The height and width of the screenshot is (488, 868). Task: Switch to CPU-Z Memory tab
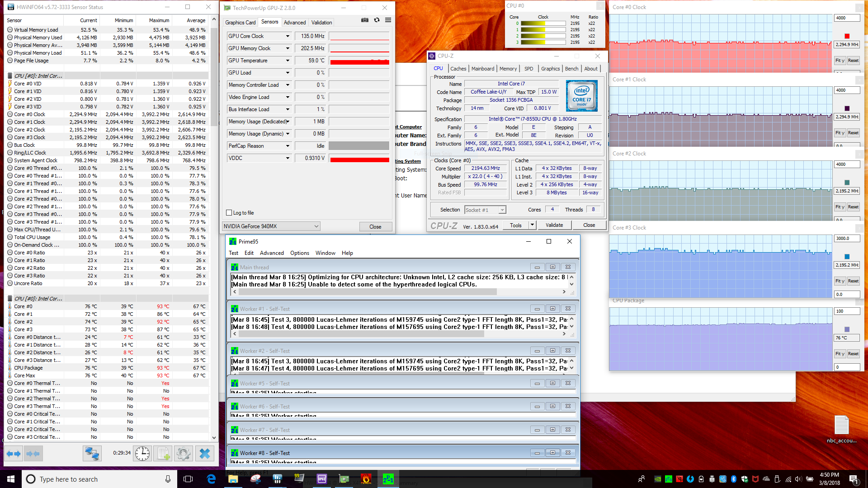coord(508,69)
